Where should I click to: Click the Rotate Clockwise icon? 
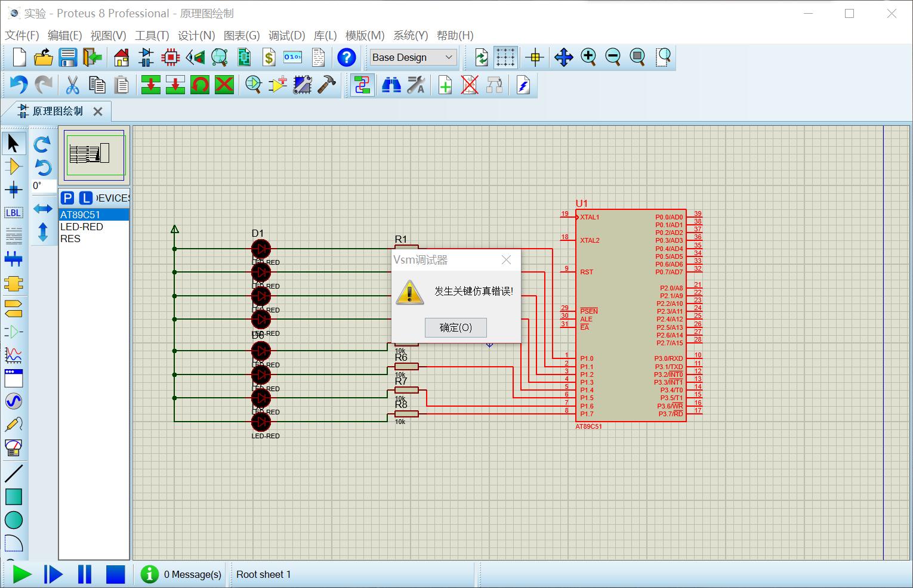point(42,144)
